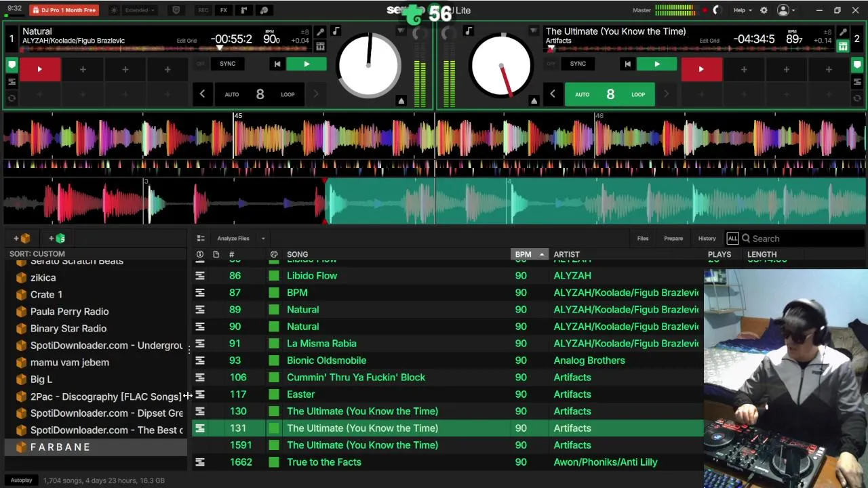Click the shield icon in the top bar

(x=176, y=10)
